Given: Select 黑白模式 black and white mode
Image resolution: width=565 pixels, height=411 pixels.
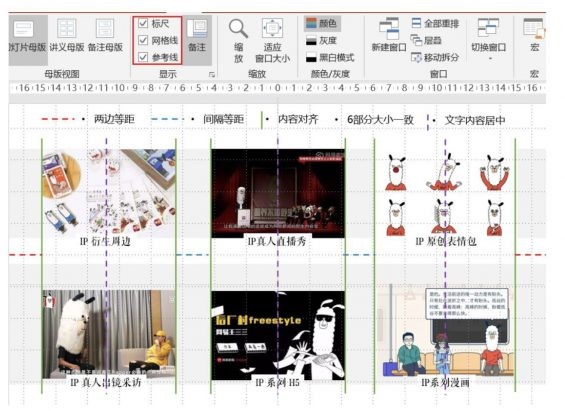Looking at the screenshot, I should (x=330, y=57).
